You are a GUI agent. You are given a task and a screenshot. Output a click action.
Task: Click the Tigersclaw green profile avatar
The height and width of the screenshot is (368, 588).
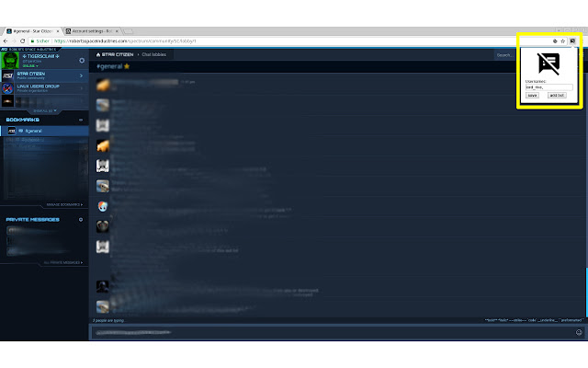[x=10, y=61]
